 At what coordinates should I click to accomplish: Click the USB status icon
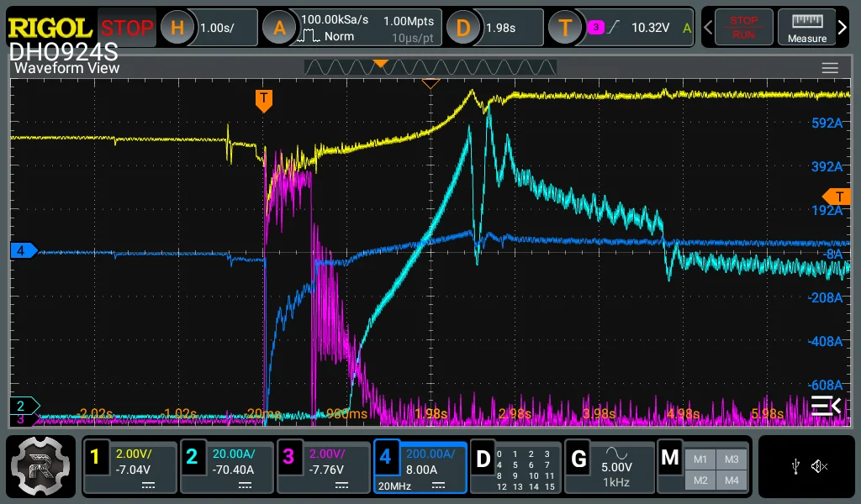[795, 467]
